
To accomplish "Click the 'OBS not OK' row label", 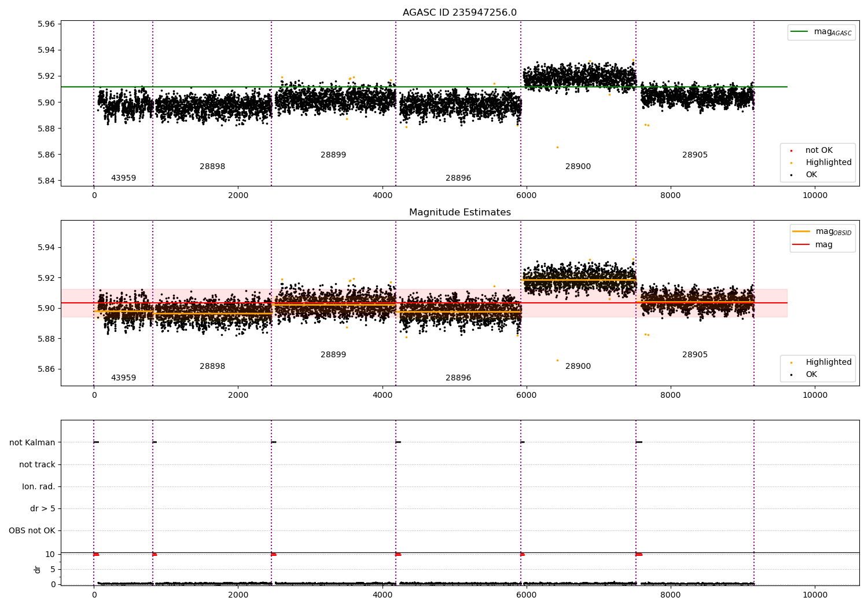I will pyautogui.click(x=32, y=531).
